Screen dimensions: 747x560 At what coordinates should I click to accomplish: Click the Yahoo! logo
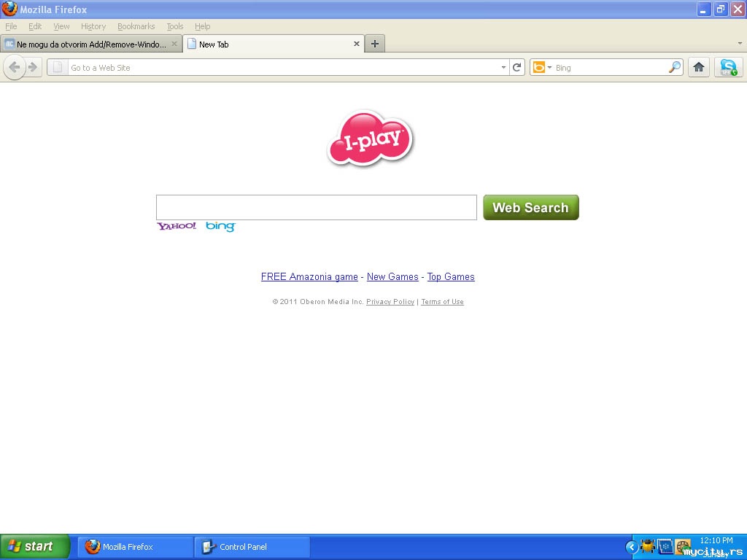click(x=177, y=226)
